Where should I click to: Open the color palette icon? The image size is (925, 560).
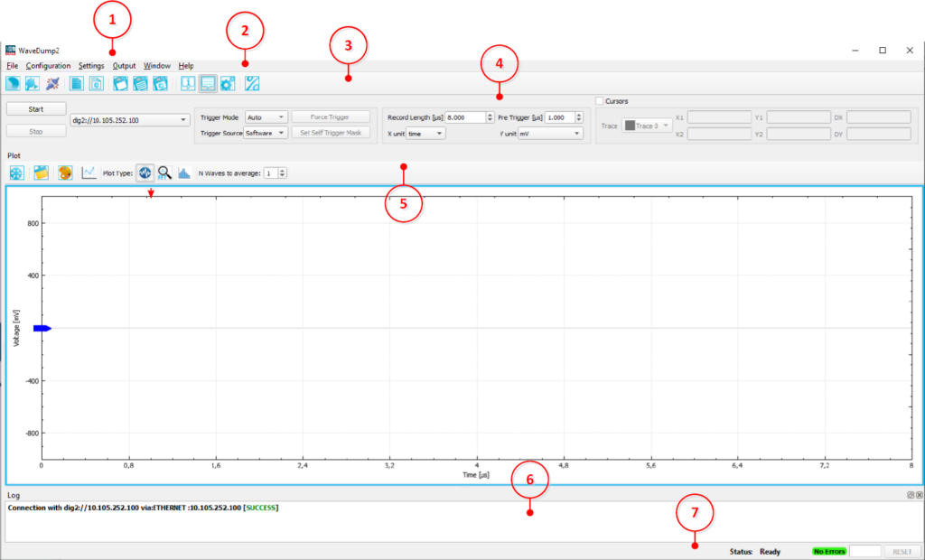pos(65,173)
